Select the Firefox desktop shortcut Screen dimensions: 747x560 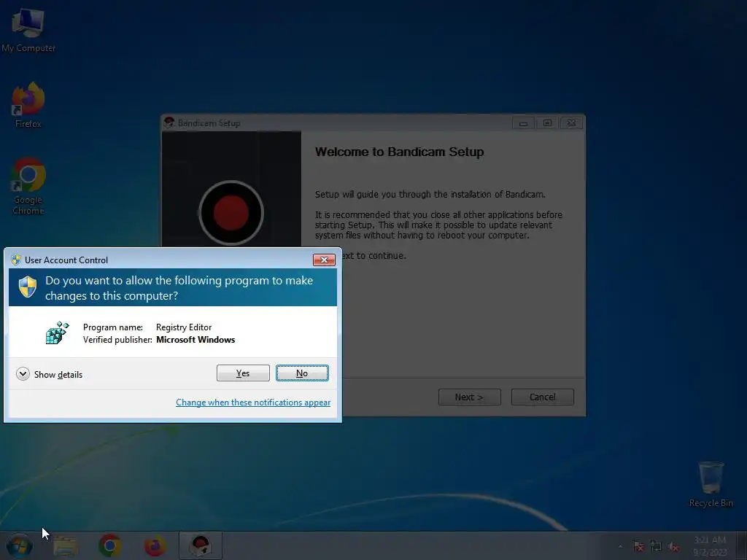tap(28, 105)
